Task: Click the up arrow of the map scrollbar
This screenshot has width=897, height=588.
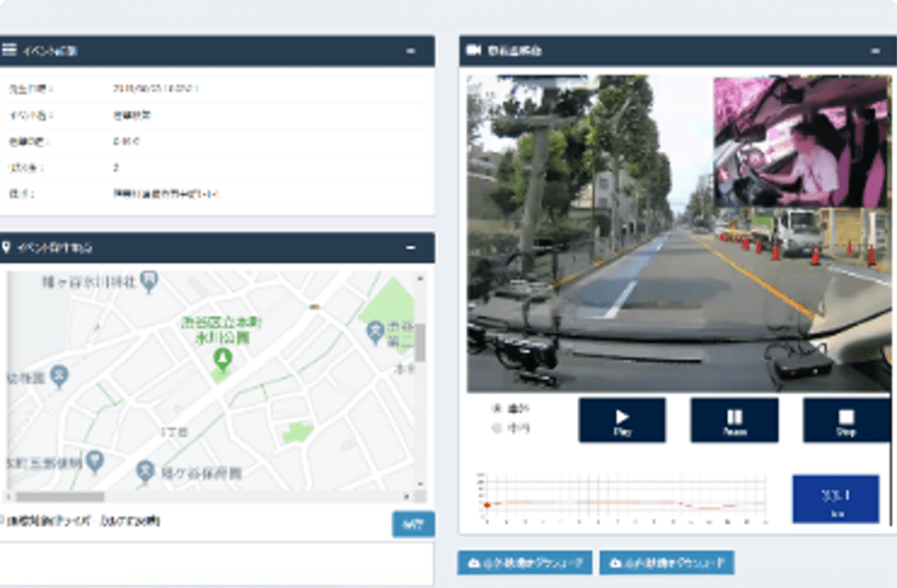Action: coord(421,278)
